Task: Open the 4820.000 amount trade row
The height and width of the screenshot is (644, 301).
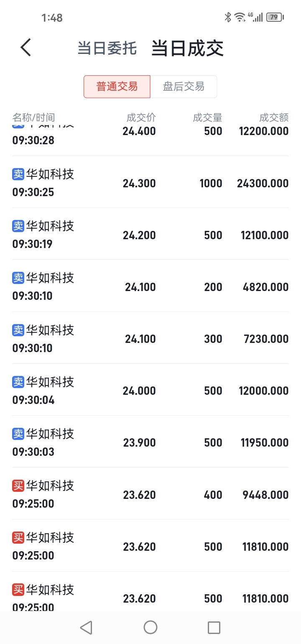Action: [x=150, y=286]
